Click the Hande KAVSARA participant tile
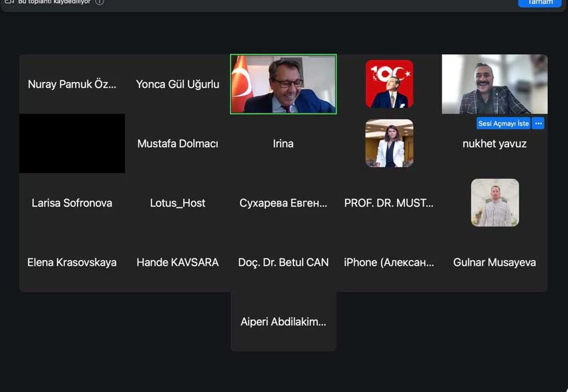 point(178,262)
